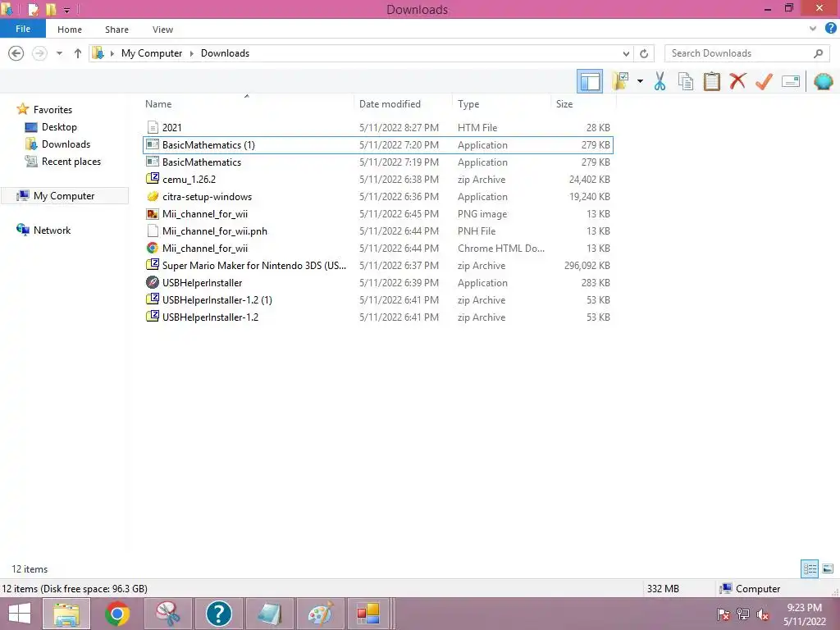Screen dimensions: 840x630
Task: Open the Share ribbon tab
Action: [116, 30]
